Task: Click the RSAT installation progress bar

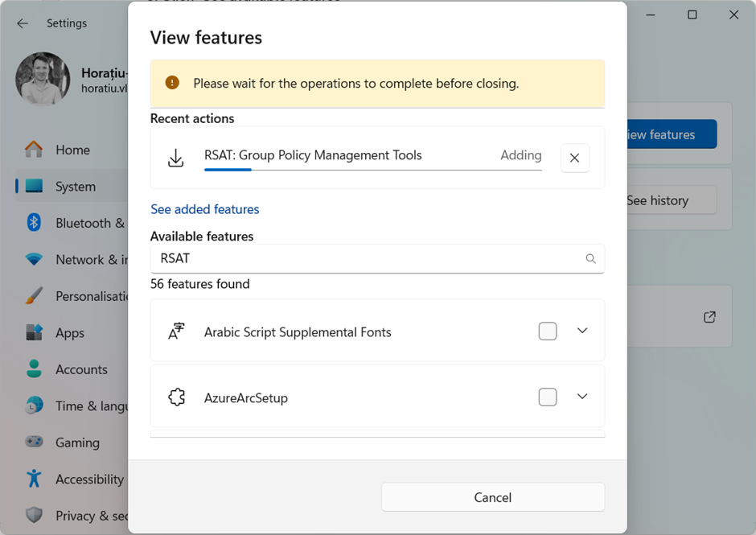Action: click(372, 170)
